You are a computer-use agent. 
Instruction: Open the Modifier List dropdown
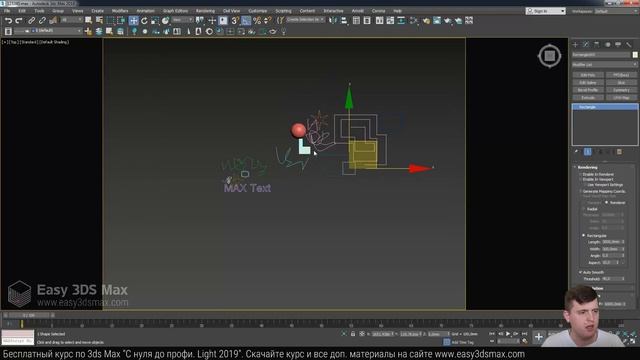click(604, 64)
